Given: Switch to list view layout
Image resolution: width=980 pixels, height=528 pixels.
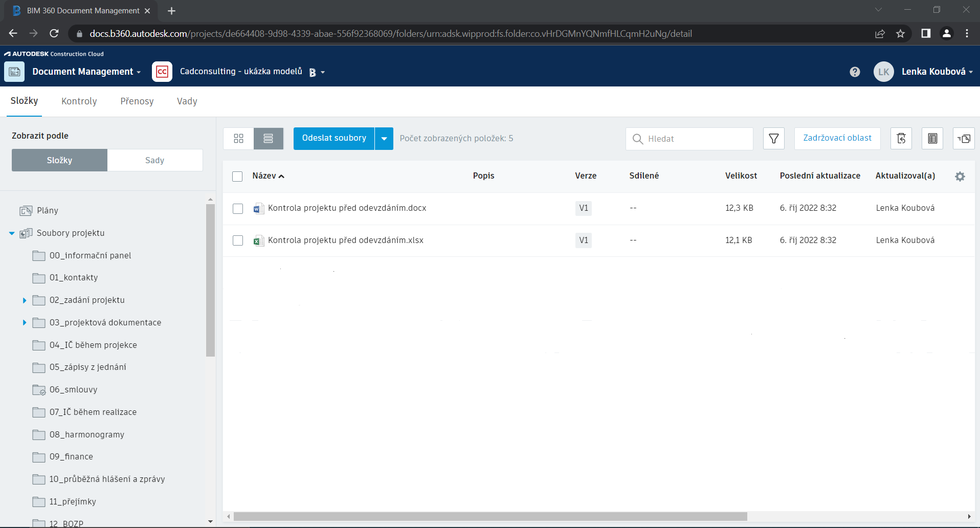Looking at the screenshot, I should tap(269, 139).
